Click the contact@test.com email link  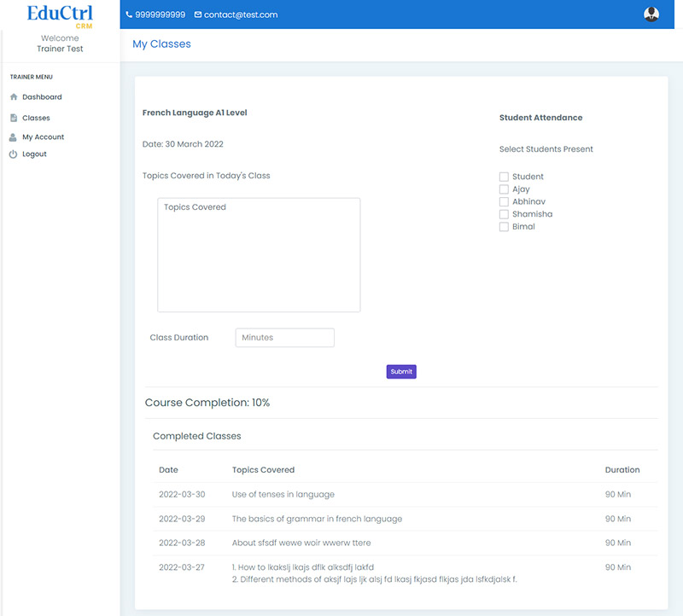[x=240, y=15]
